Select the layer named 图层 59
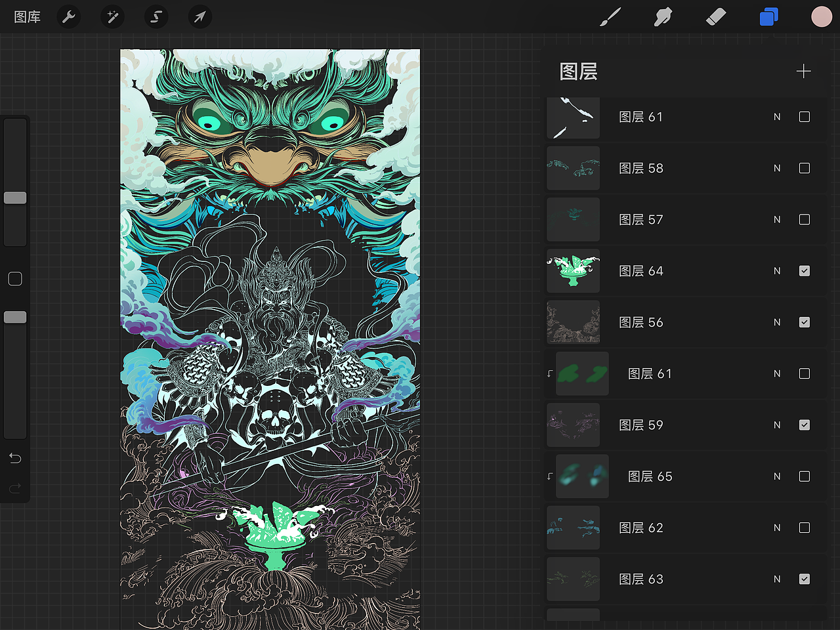This screenshot has height=630, width=840. coord(641,425)
